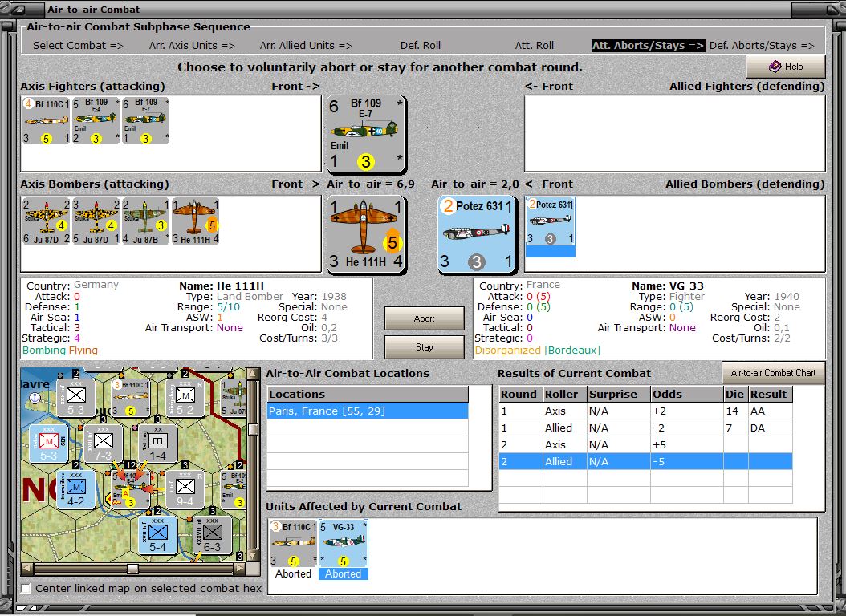This screenshot has height=616, width=846.
Task: Select the small Bf 109 E-7 counter in Axis Fighters list
Action: pyautogui.click(x=145, y=121)
